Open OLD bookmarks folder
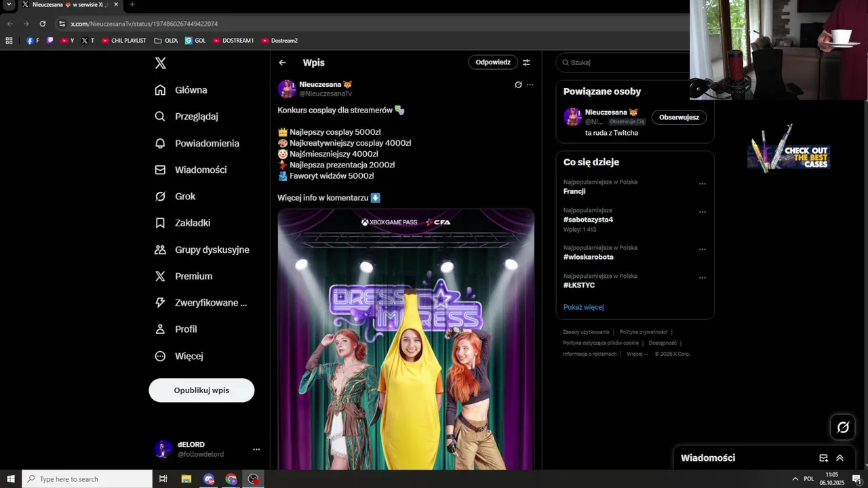The width and height of the screenshot is (868, 488). 166,41
